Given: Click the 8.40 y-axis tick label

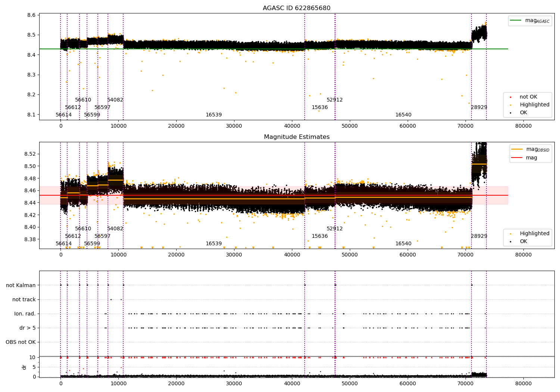Looking at the screenshot, I should (x=30, y=227).
